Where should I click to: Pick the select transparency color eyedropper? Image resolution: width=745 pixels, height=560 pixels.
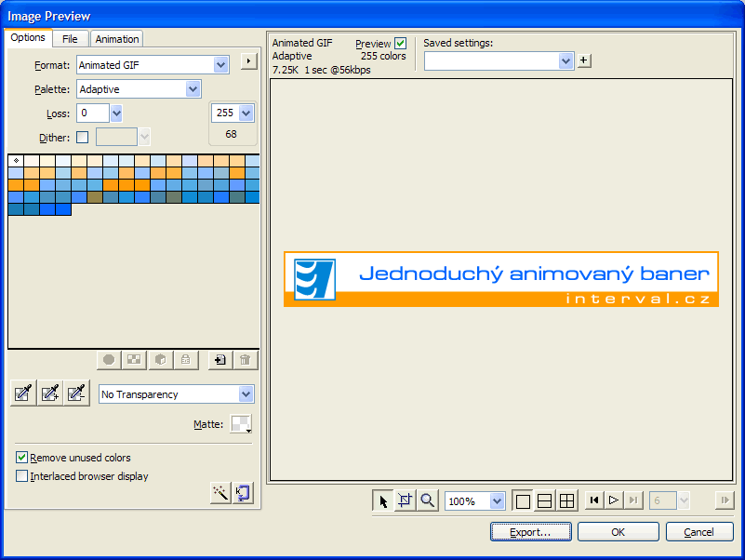[x=23, y=393]
